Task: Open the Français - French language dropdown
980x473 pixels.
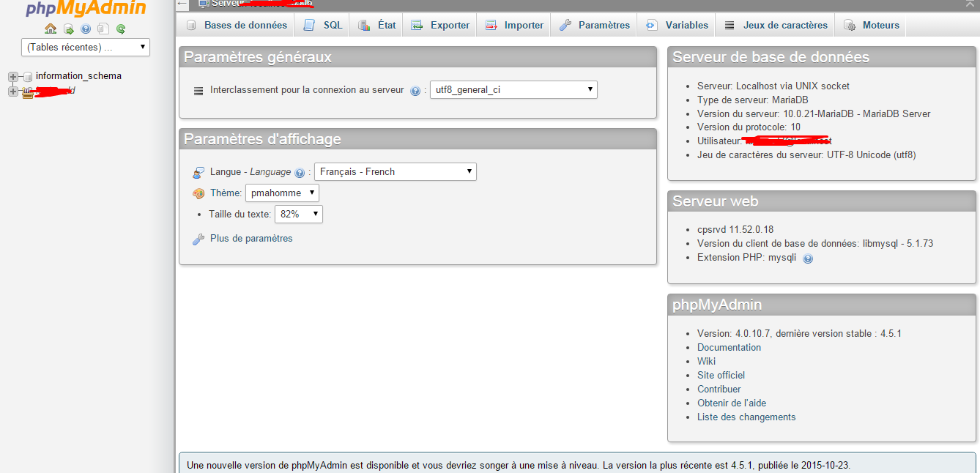Action: (396, 171)
